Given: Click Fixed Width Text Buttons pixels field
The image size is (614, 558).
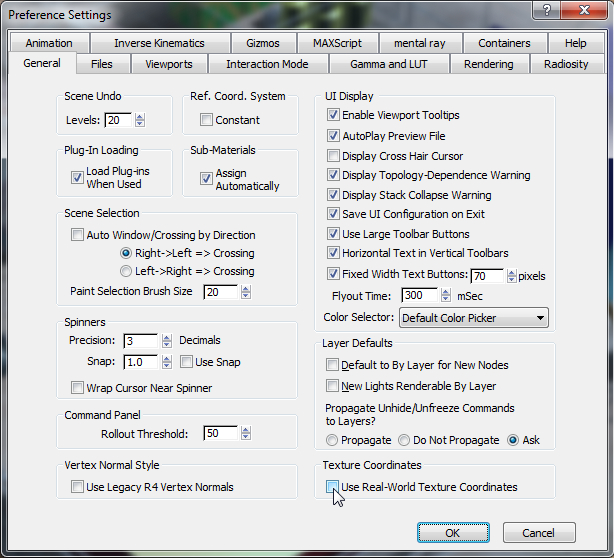Looking at the screenshot, I should [x=487, y=276].
